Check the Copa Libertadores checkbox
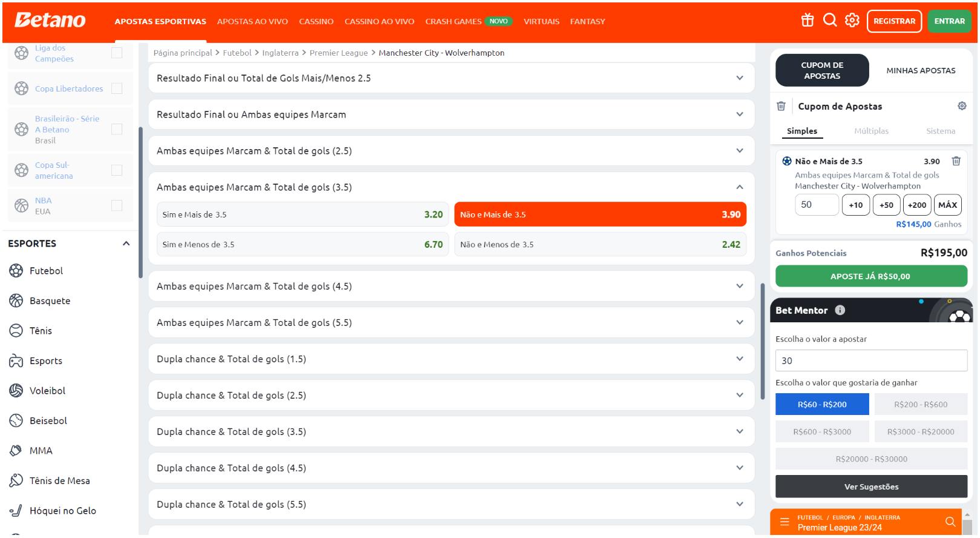Image resolution: width=980 pixels, height=538 pixels. pos(117,88)
